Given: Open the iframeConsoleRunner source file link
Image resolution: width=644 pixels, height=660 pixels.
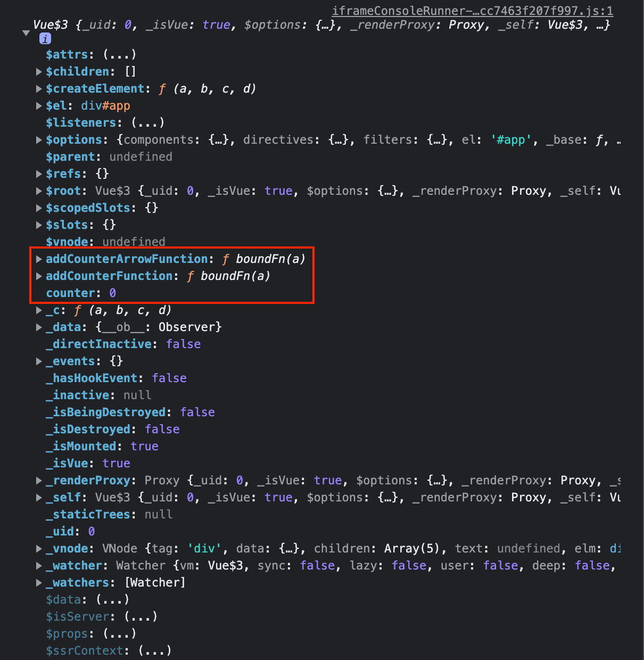Looking at the screenshot, I should [x=473, y=11].
